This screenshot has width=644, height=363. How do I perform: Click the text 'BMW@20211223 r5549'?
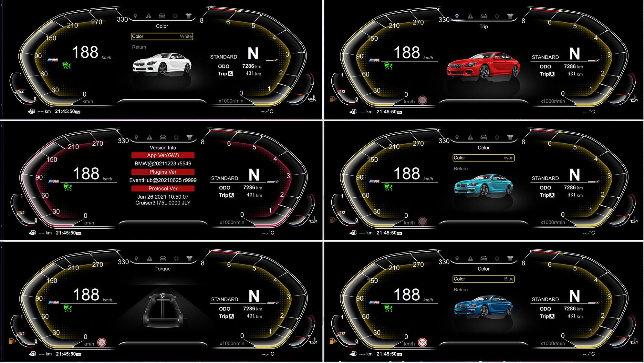(x=163, y=164)
